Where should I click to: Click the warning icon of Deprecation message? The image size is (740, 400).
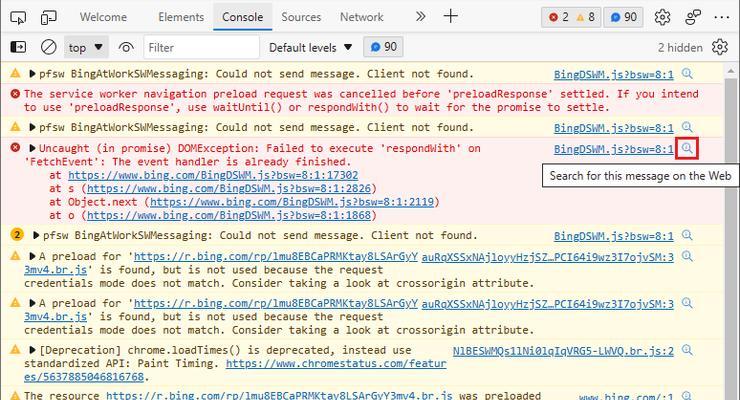pos(15,350)
